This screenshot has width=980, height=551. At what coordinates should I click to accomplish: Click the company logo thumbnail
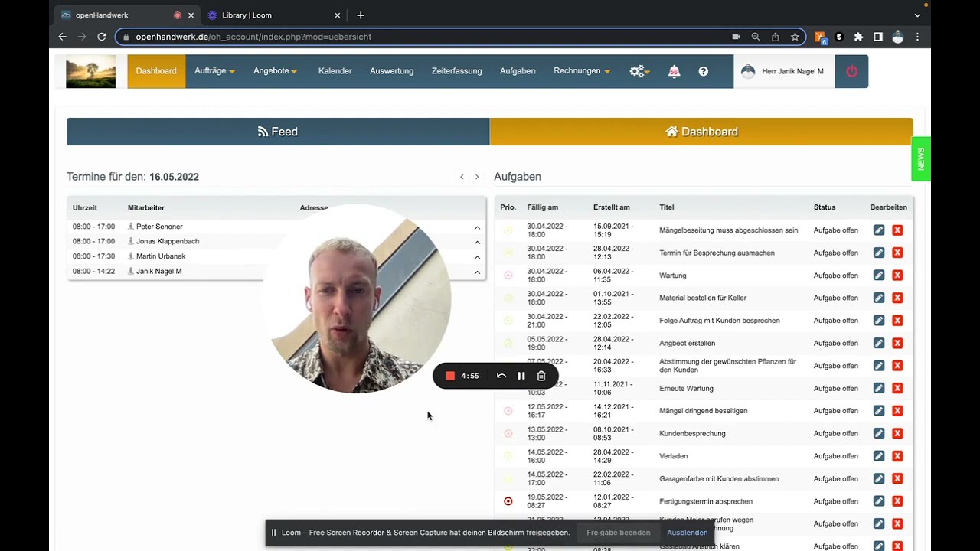pos(91,71)
